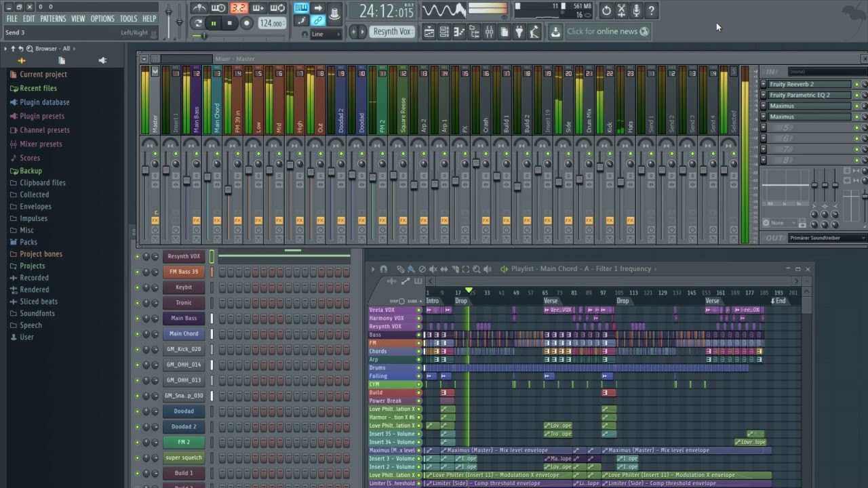Open the Playlist arrangement dropdown arrow
868x488 pixels.
coord(654,269)
